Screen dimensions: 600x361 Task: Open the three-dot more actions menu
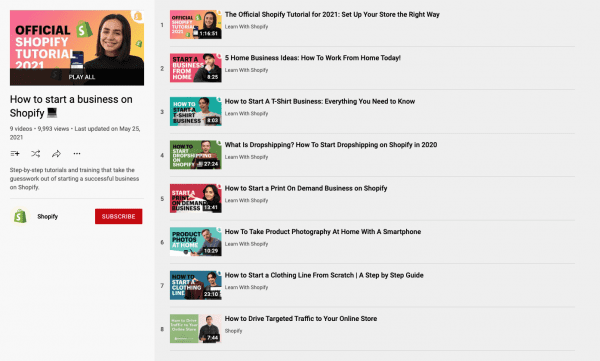[77, 154]
